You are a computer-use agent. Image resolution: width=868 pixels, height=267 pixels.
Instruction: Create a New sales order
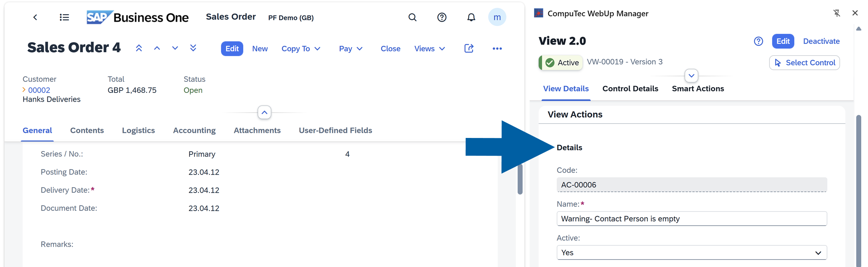click(x=260, y=49)
